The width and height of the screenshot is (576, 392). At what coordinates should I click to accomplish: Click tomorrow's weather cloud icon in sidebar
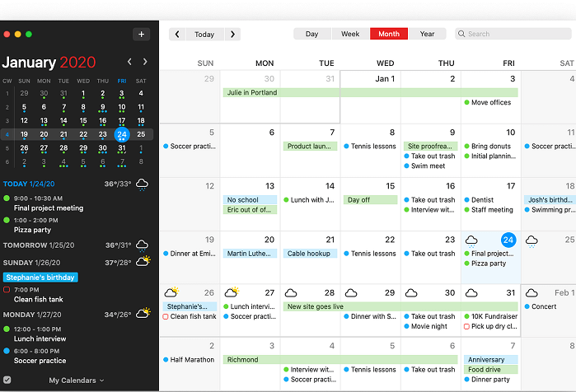[x=143, y=245]
